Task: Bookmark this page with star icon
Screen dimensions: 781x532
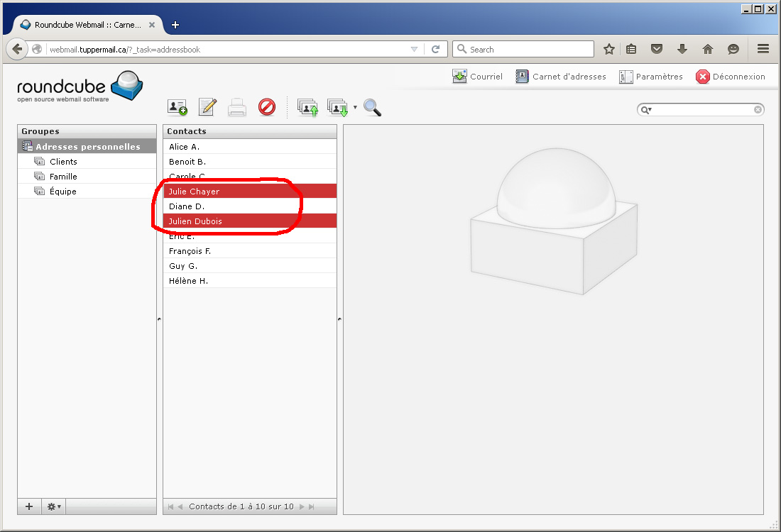Action: (x=608, y=49)
